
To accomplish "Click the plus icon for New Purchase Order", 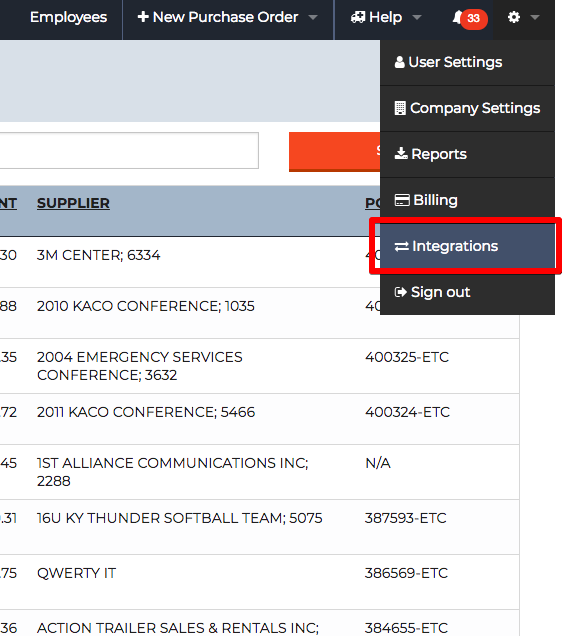I will [143, 17].
